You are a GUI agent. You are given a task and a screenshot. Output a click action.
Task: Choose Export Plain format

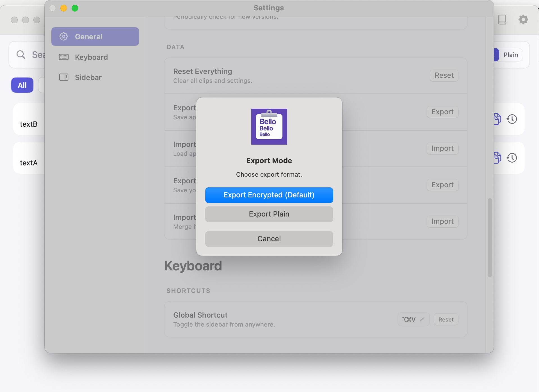pos(269,214)
